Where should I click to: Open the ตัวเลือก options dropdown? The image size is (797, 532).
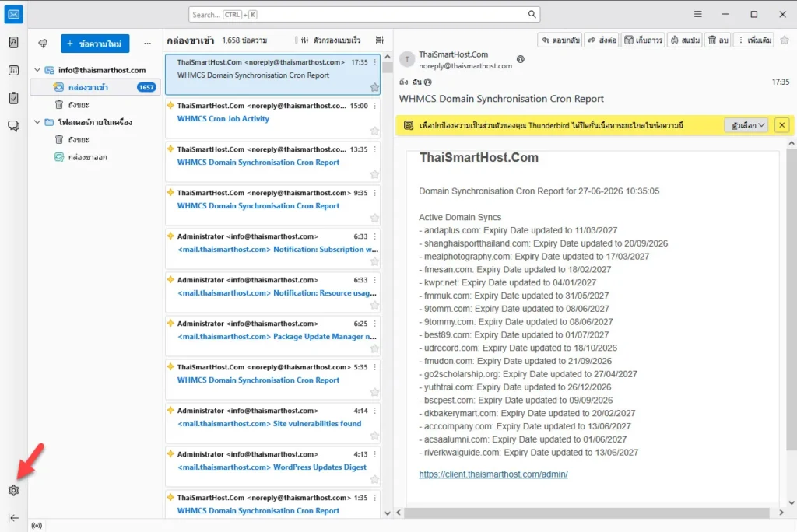point(746,125)
